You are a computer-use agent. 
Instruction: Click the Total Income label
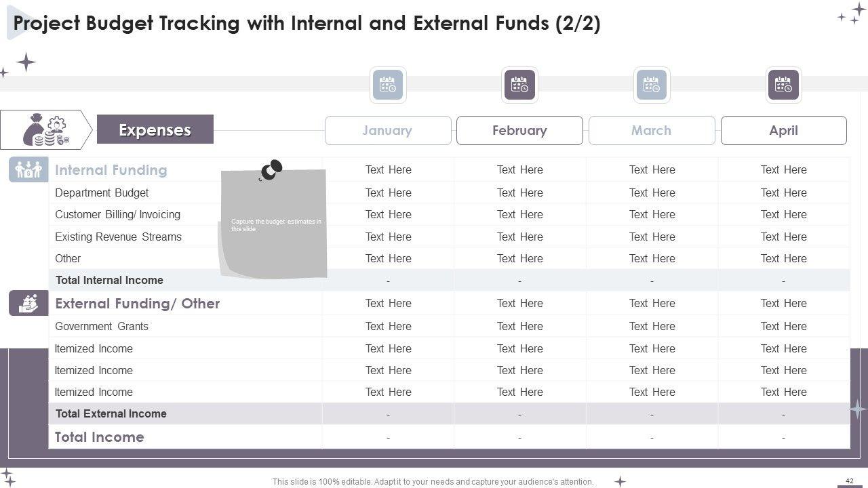point(99,437)
